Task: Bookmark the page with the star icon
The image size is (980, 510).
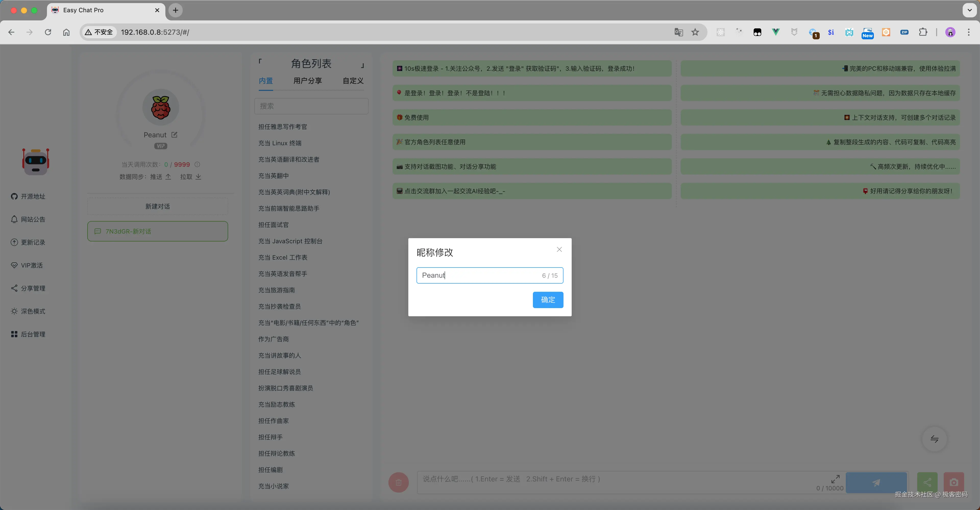Action: click(x=695, y=32)
